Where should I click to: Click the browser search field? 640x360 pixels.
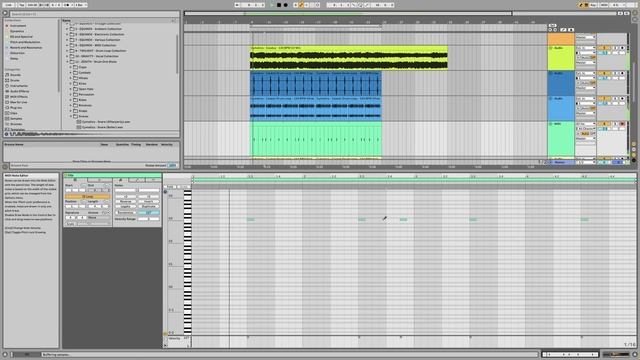click(x=94, y=14)
